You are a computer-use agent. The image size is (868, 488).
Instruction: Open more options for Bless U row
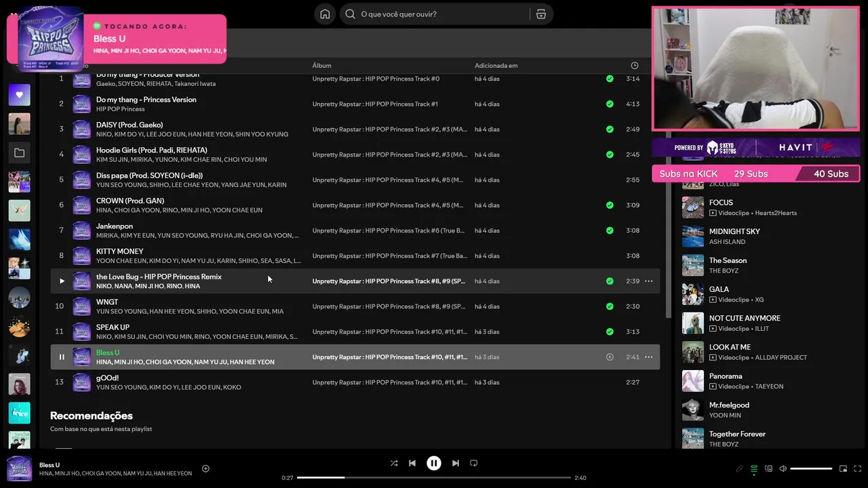click(x=648, y=357)
